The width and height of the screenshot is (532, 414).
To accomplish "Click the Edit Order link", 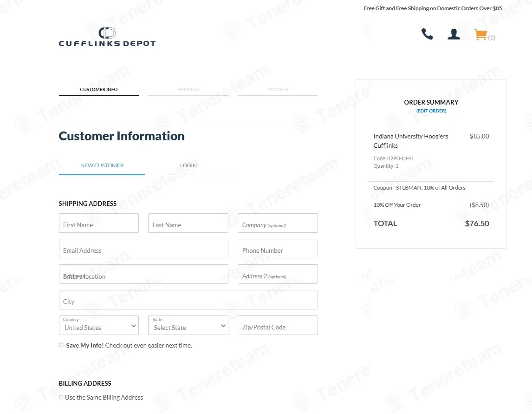I will click(431, 111).
